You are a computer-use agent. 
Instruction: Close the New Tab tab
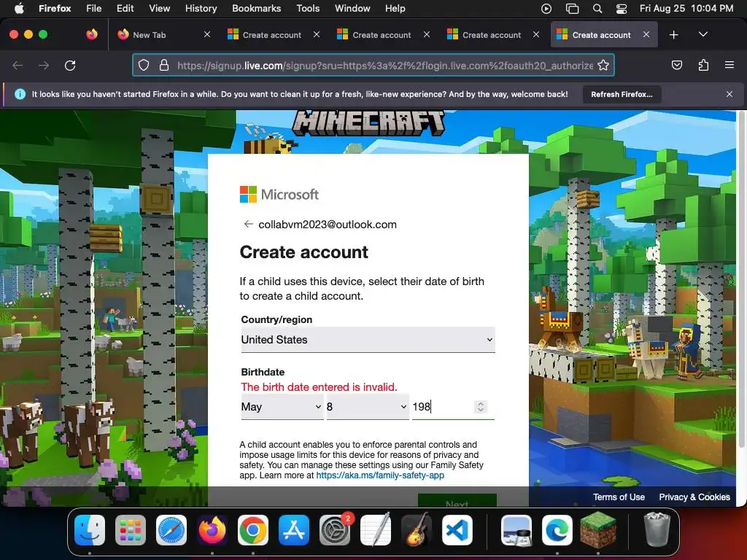click(206, 34)
